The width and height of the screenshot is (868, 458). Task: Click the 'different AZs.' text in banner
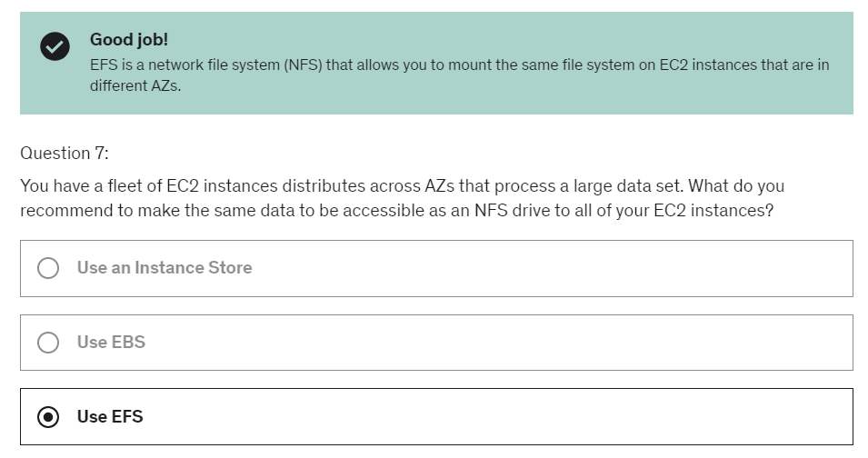[135, 89]
